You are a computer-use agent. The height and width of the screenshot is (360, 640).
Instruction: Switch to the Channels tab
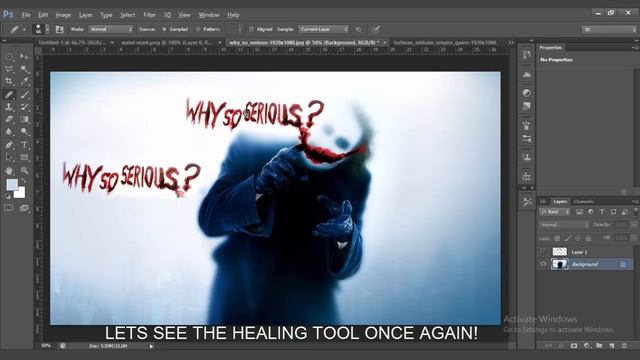click(583, 202)
